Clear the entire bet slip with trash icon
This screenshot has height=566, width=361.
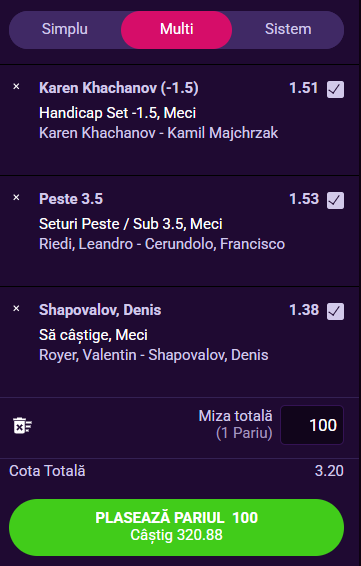point(22,425)
